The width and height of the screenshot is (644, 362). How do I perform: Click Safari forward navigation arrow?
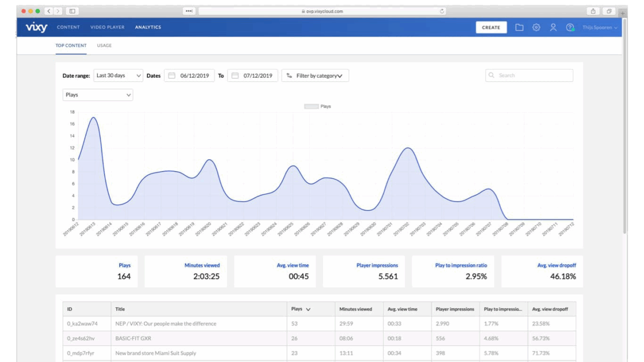(58, 11)
